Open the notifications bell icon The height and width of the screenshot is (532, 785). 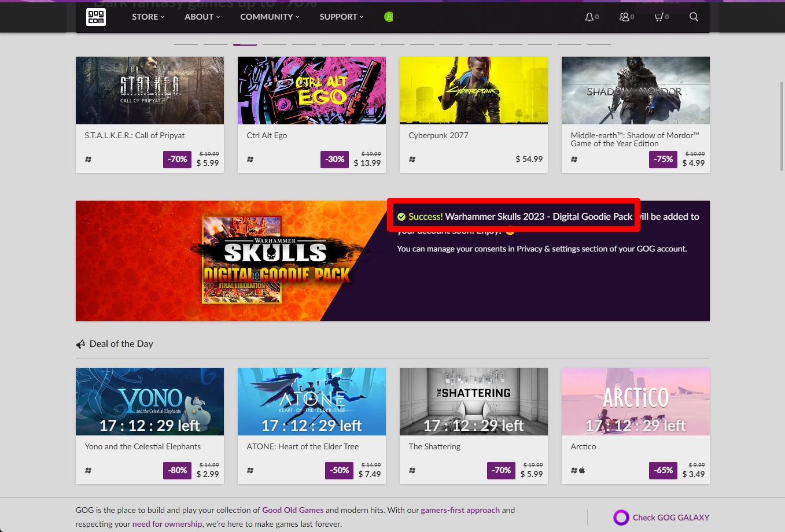click(589, 17)
